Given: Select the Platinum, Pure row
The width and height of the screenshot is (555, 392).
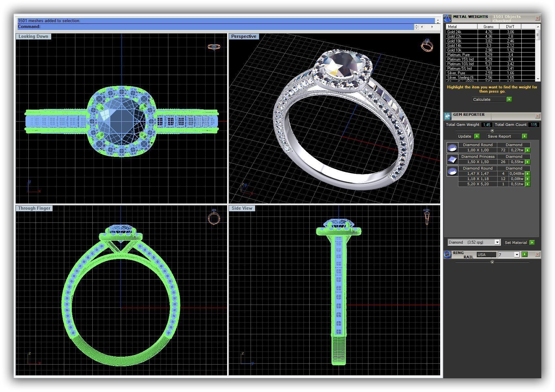Looking at the screenshot, I should (490, 55).
